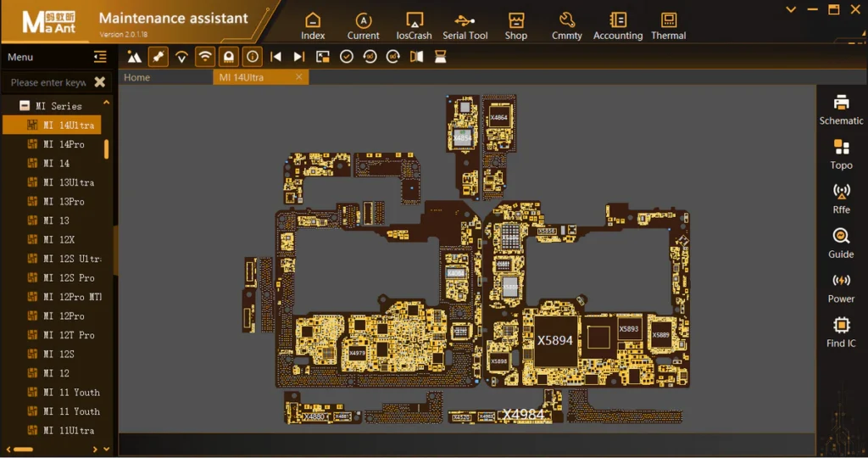Open the Thermal tool
Viewport: 868px width, 458px height.
pyautogui.click(x=669, y=26)
